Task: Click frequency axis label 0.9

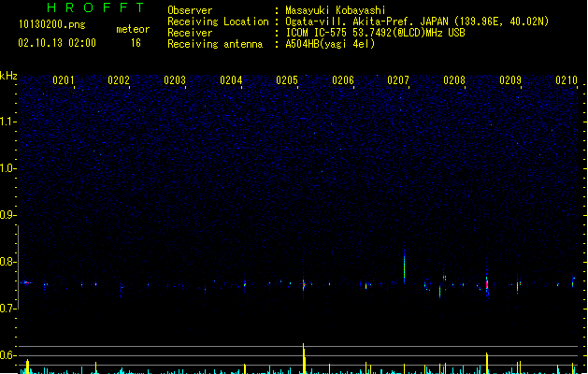Action: coord(7,215)
